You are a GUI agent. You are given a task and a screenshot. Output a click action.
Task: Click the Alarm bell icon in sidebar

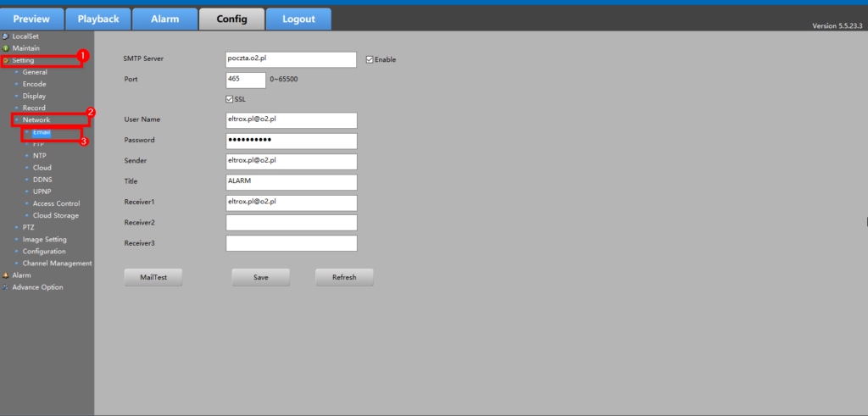point(5,275)
